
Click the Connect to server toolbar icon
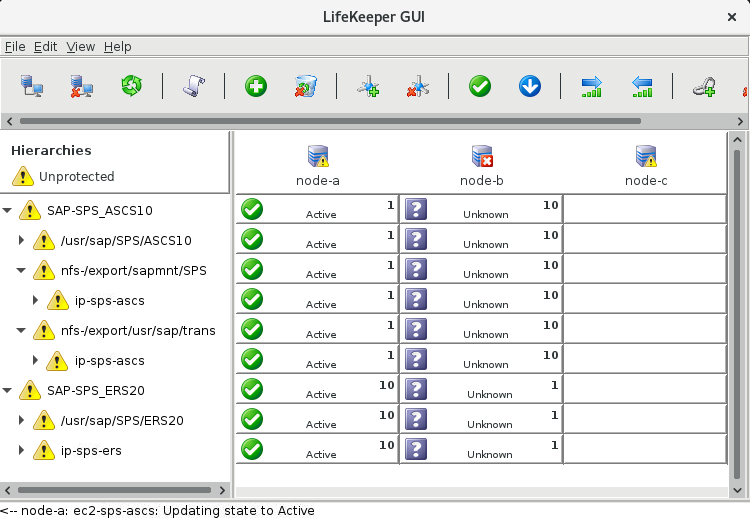coord(32,87)
